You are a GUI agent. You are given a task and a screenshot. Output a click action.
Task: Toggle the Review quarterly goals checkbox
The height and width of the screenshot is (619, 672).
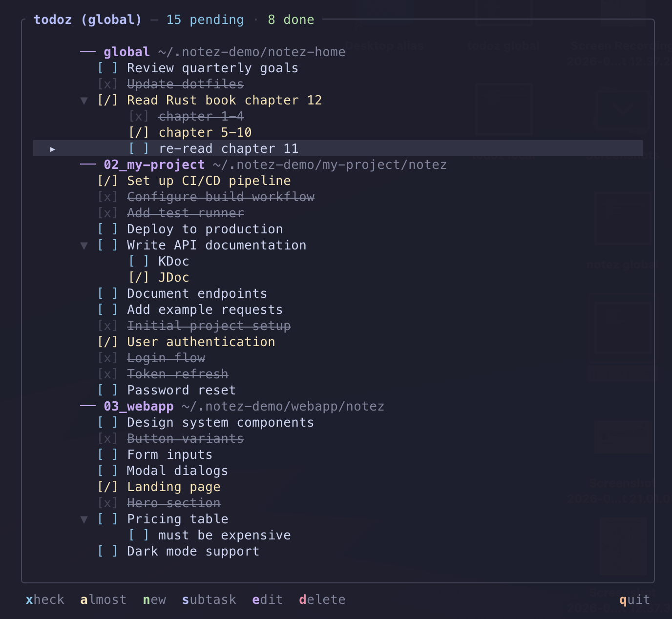pyautogui.click(x=107, y=68)
